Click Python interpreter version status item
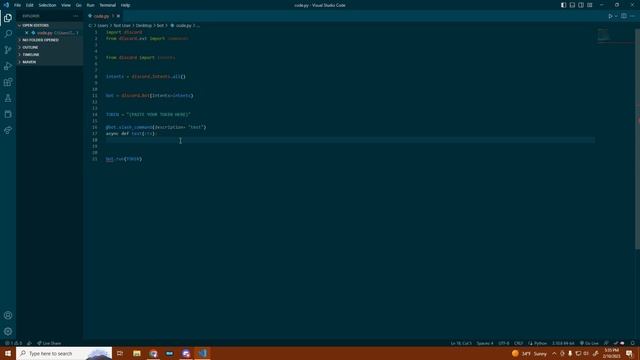The width and height of the screenshot is (640, 360). point(563,343)
